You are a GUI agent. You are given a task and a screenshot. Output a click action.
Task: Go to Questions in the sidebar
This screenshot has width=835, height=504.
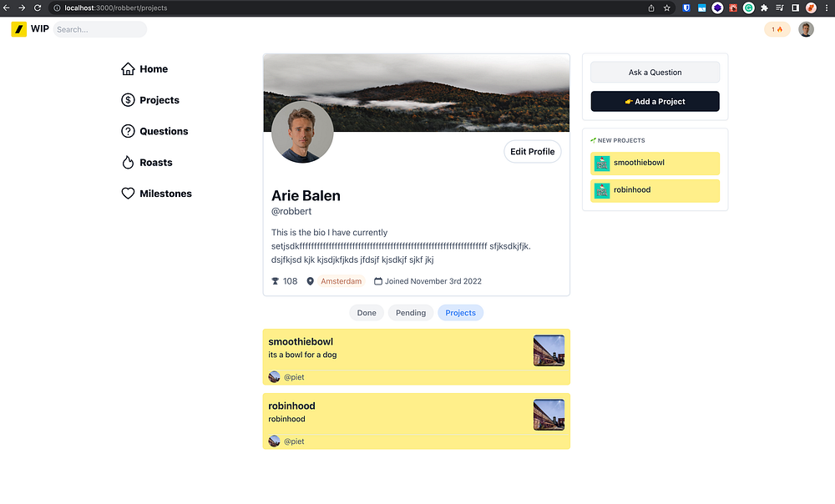point(154,132)
